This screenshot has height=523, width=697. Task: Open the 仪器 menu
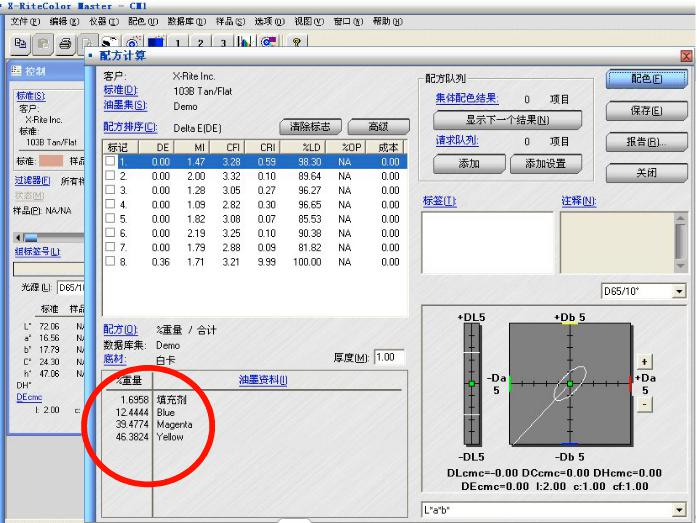104,21
